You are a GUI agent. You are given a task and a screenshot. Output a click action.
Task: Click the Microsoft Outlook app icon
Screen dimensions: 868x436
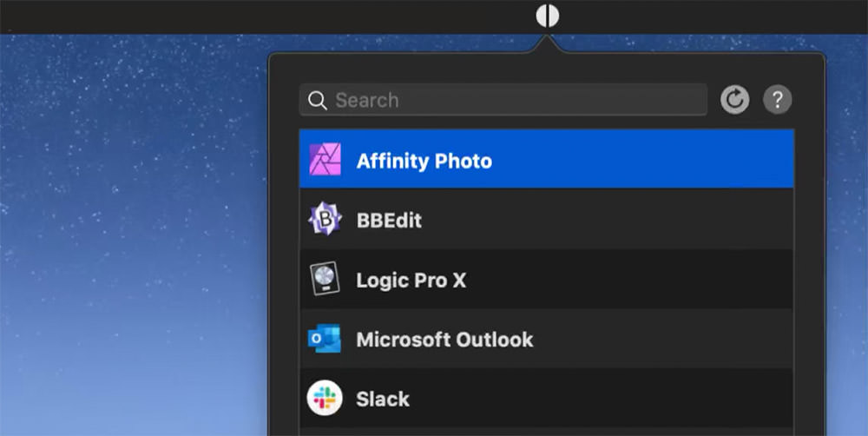tap(325, 339)
